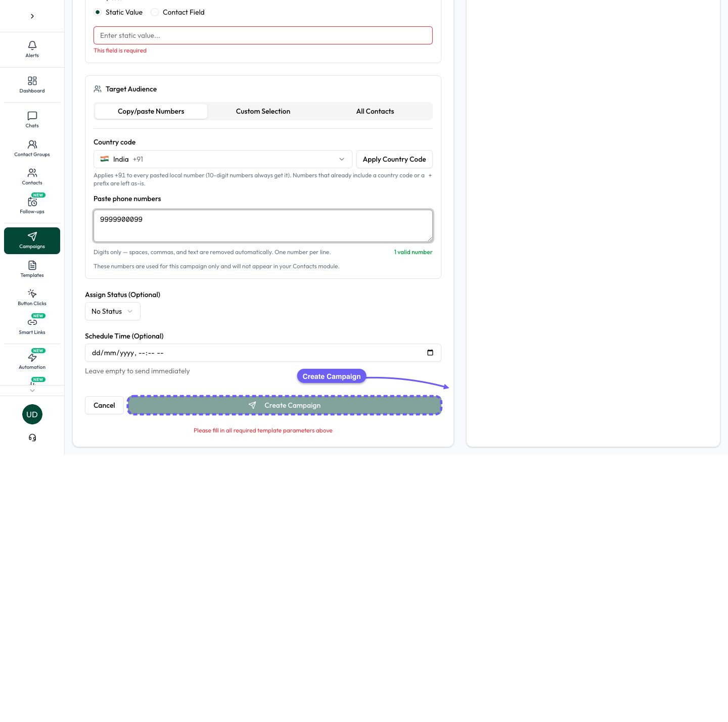Select Campaigns in sidebar

pos(32,240)
